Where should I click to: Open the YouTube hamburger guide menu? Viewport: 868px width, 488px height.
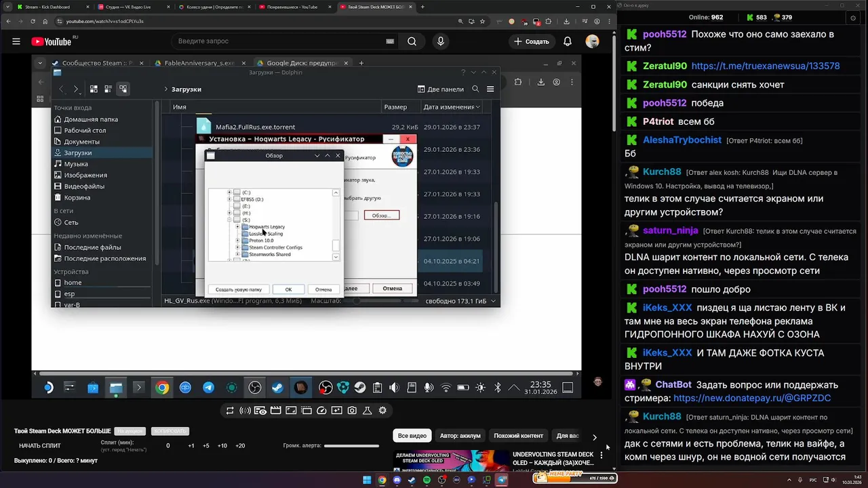pos(16,41)
